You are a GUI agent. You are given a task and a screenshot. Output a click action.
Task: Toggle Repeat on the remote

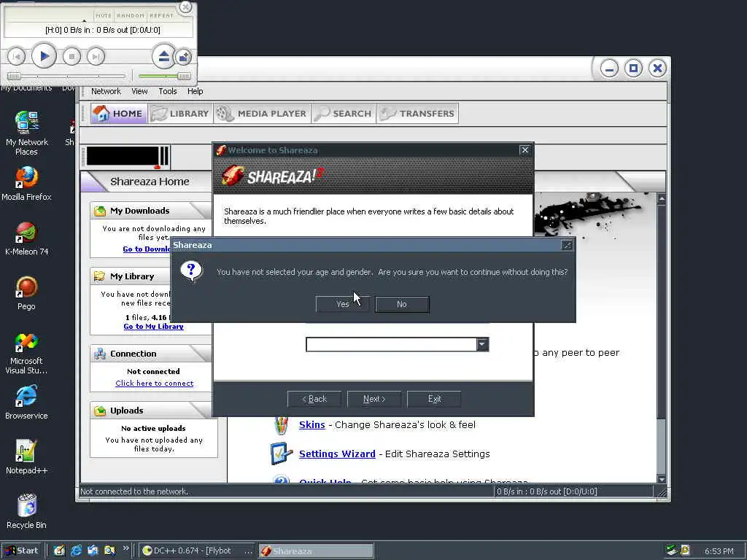click(x=161, y=15)
